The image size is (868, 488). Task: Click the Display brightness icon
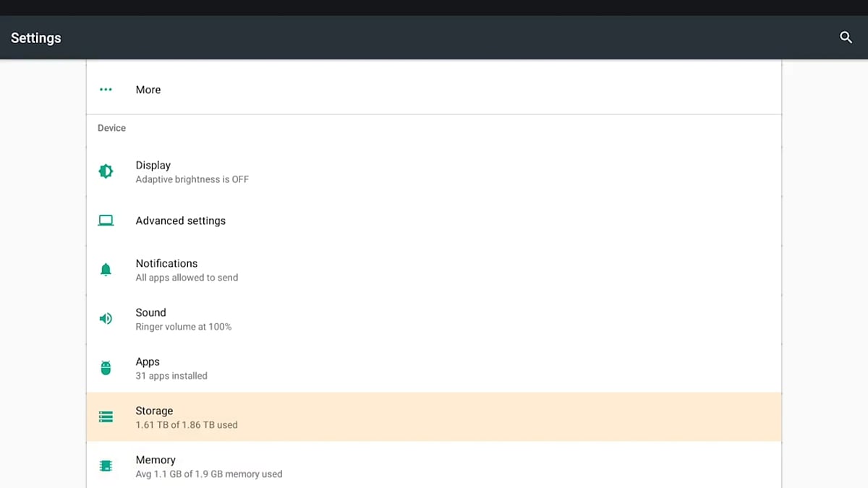pyautogui.click(x=106, y=171)
